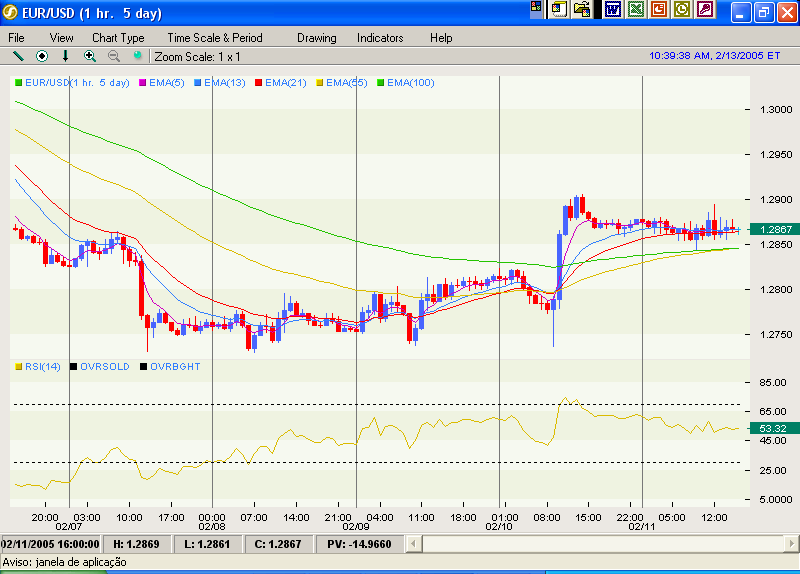Launch Excel from the Office shortcut bar

[636, 10]
